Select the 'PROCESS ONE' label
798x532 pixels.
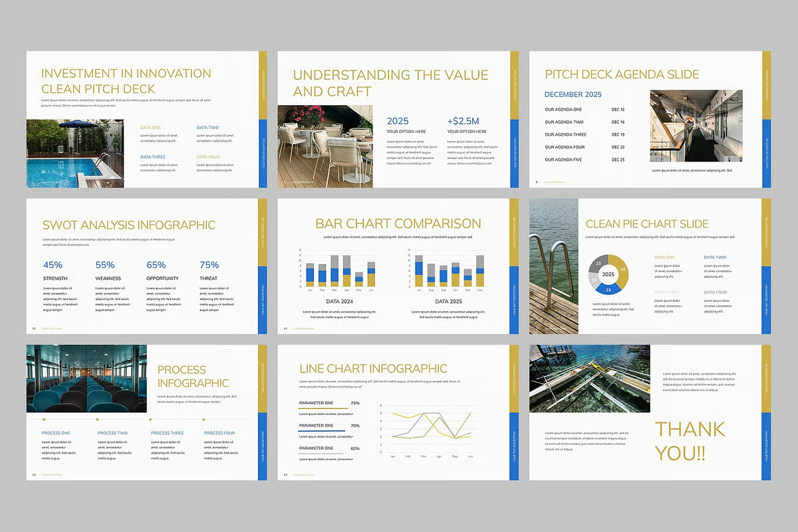[x=56, y=434]
